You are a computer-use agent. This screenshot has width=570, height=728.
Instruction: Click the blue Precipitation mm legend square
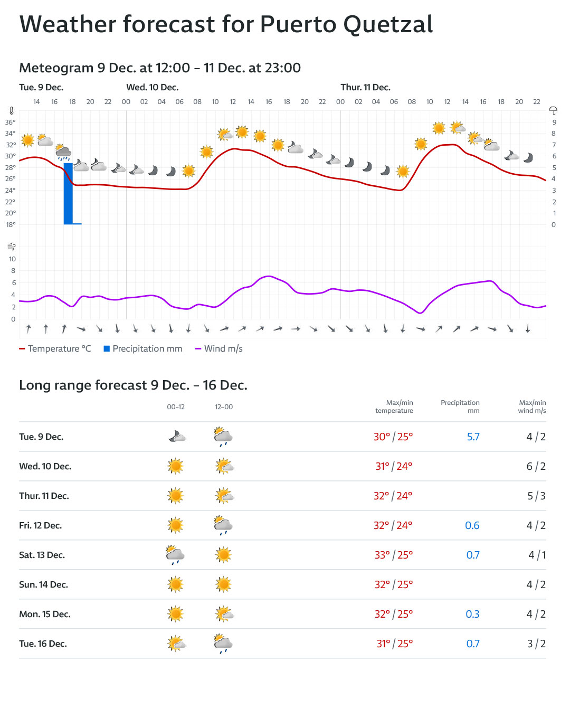(x=107, y=349)
